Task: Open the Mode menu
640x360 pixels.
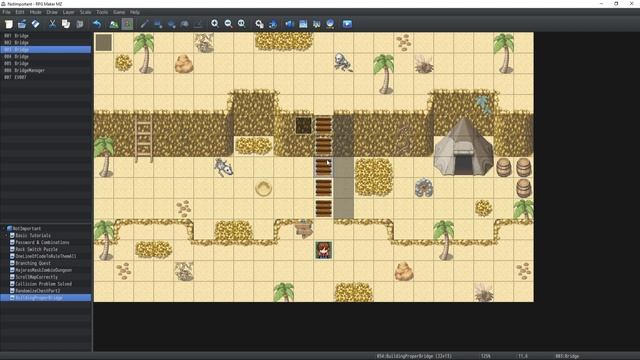Action: (x=36, y=12)
